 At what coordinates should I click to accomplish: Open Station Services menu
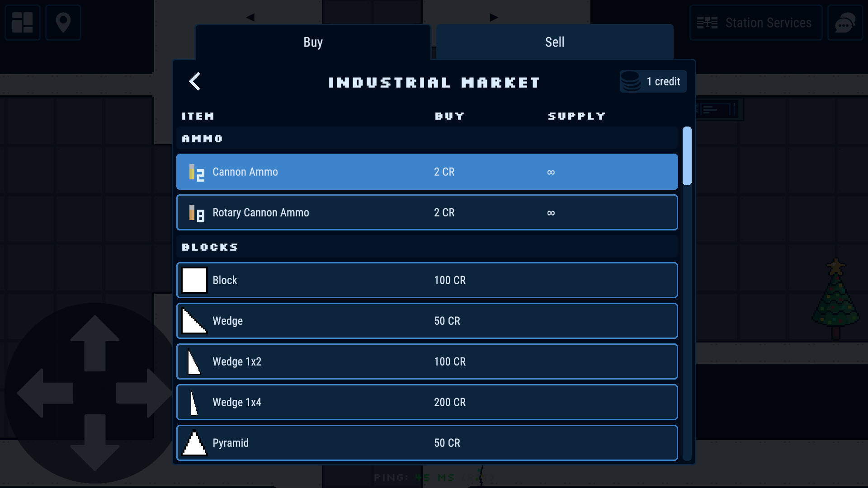[x=755, y=23]
